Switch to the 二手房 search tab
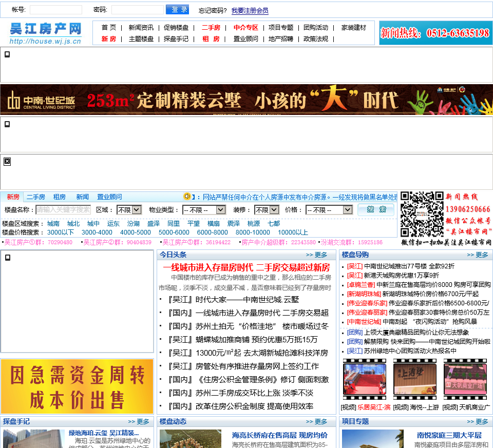 point(35,197)
